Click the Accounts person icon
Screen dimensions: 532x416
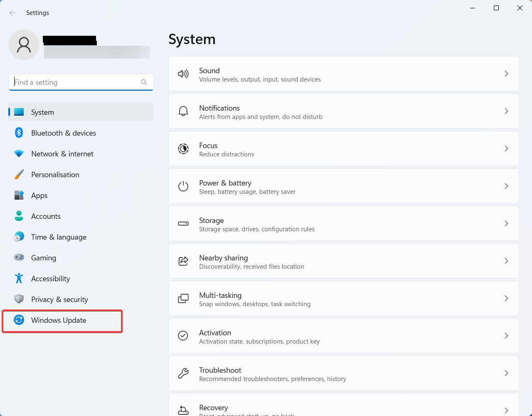point(19,216)
